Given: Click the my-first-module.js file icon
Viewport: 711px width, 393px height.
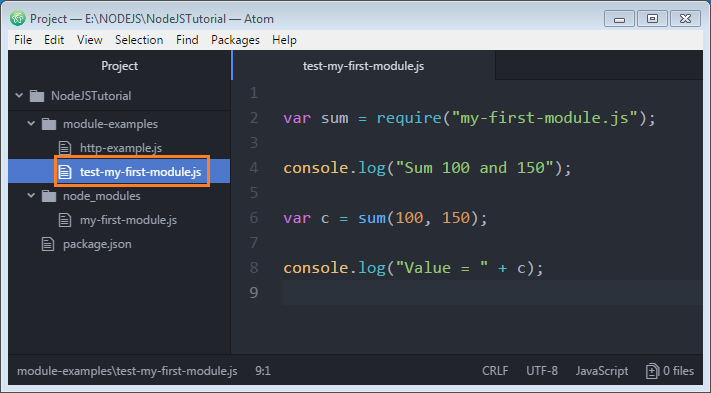Looking at the screenshot, I should click(x=65, y=220).
